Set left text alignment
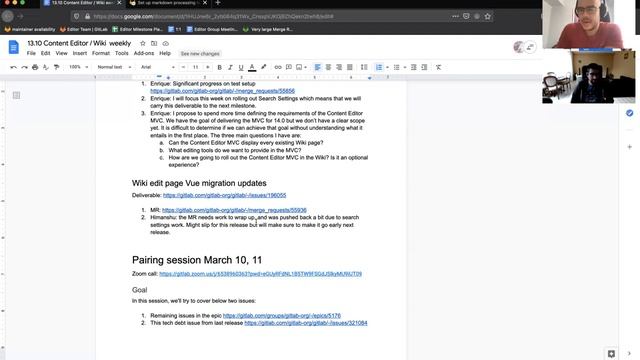The height and width of the screenshot is (360, 640). point(318,67)
